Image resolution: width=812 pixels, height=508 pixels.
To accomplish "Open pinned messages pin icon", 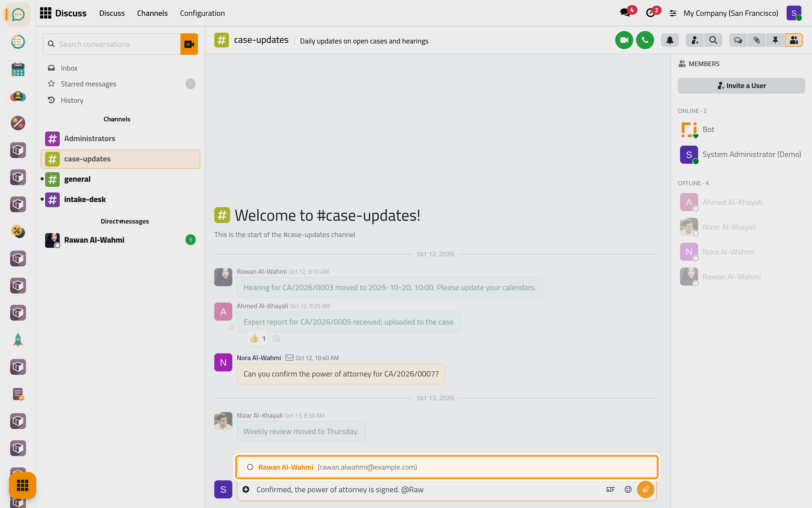I will (775, 40).
